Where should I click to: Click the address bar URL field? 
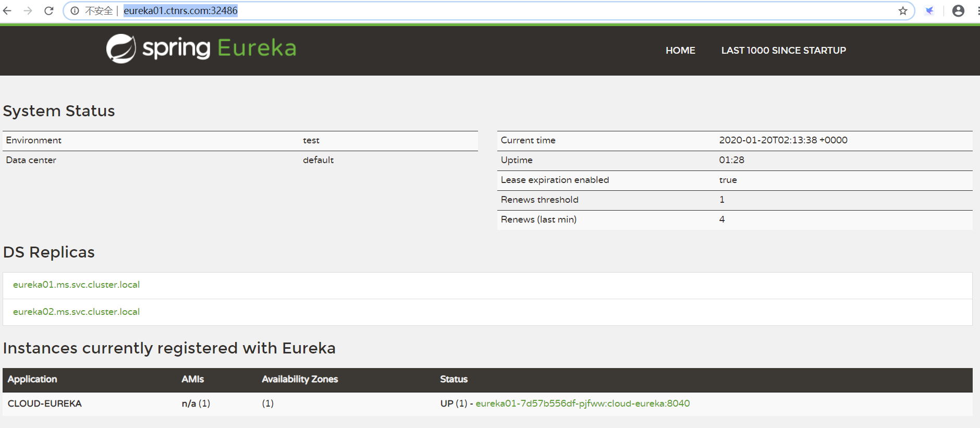[489, 10]
